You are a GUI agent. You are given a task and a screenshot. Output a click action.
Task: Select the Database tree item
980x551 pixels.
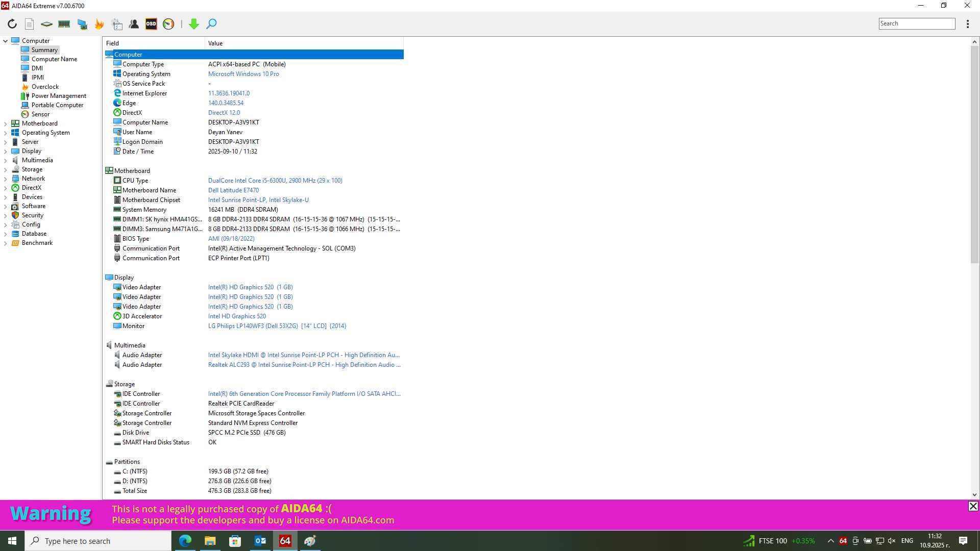coord(34,234)
